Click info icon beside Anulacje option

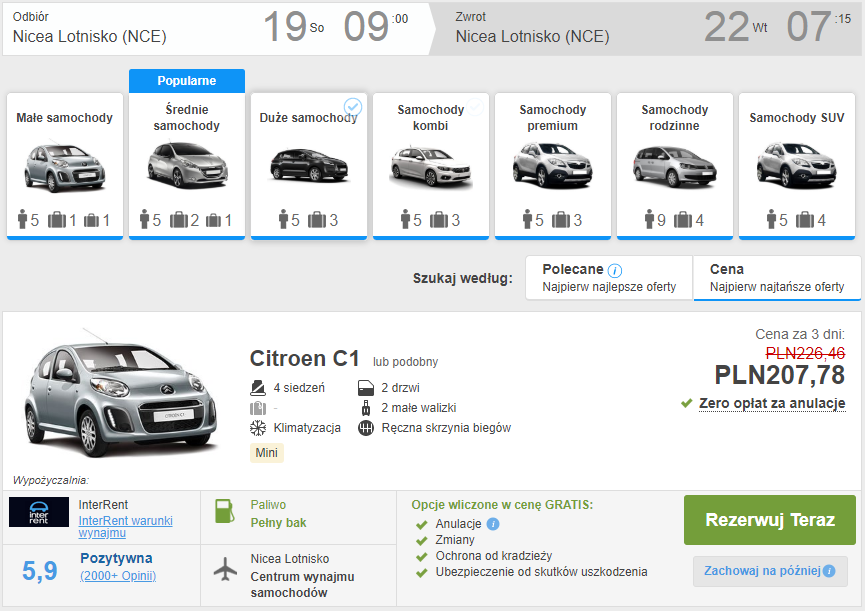tap(493, 524)
